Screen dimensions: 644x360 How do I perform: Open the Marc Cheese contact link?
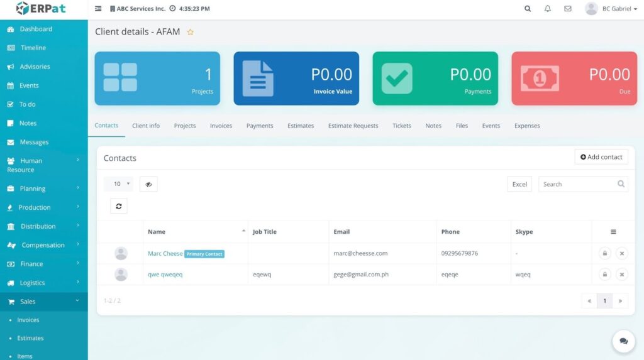pos(165,254)
